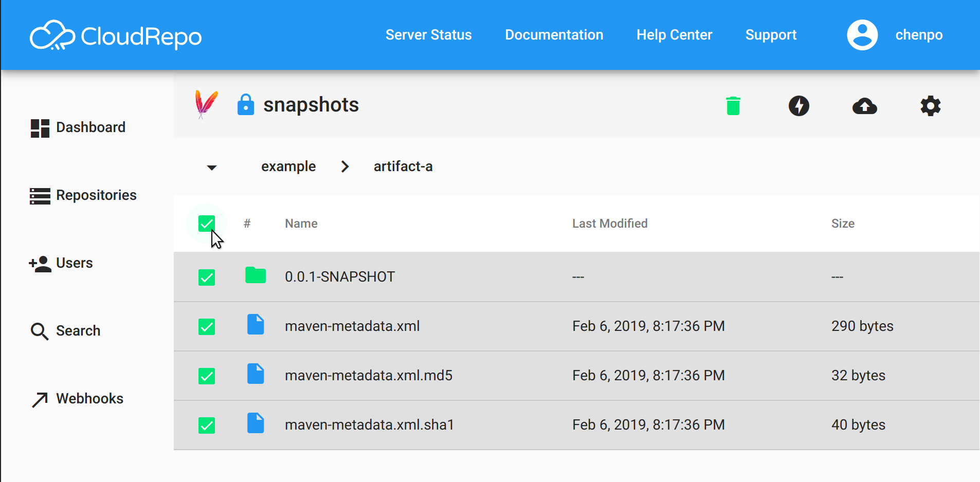The width and height of the screenshot is (980, 482).
Task: Click the Size column header
Action: click(843, 224)
